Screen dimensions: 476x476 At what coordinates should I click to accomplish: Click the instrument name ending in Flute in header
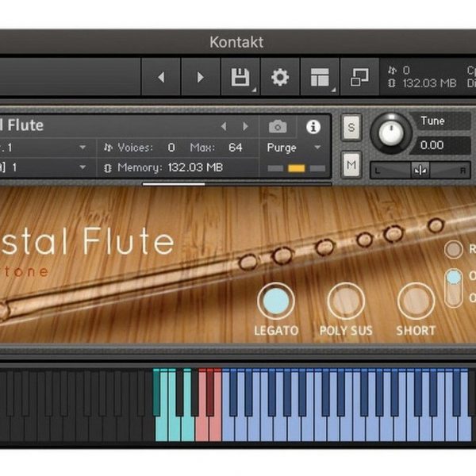(x=22, y=125)
